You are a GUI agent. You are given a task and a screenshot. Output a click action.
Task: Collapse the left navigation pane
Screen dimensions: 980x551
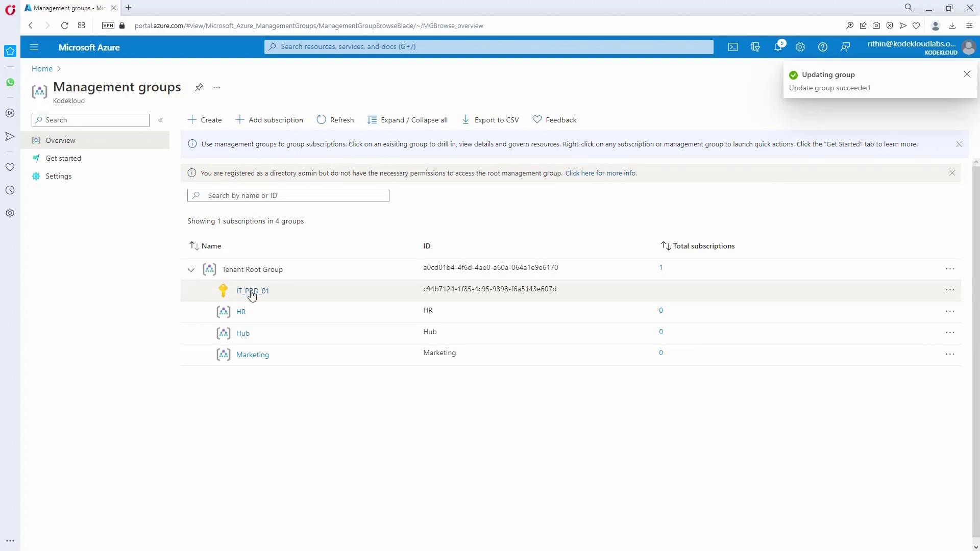click(160, 120)
